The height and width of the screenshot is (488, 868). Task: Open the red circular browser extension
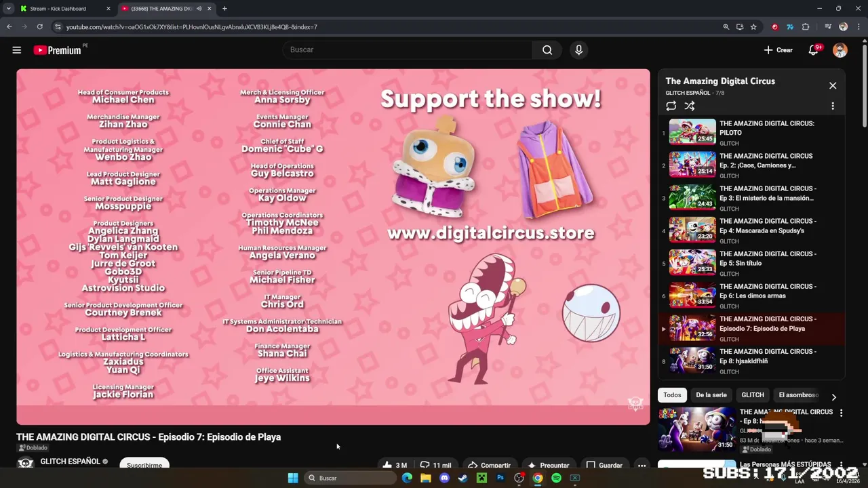[x=775, y=27]
